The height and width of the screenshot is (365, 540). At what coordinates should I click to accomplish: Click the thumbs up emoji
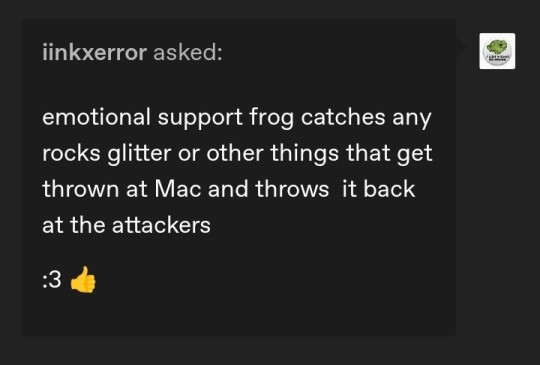(x=83, y=280)
